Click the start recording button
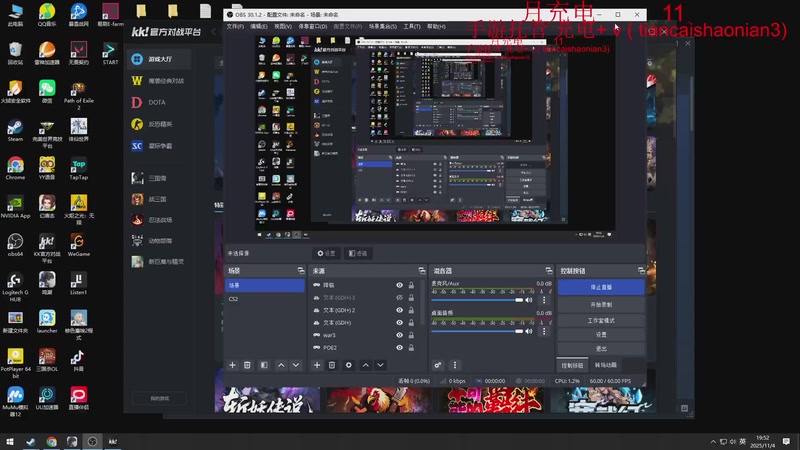The width and height of the screenshot is (800, 450). tap(601, 305)
